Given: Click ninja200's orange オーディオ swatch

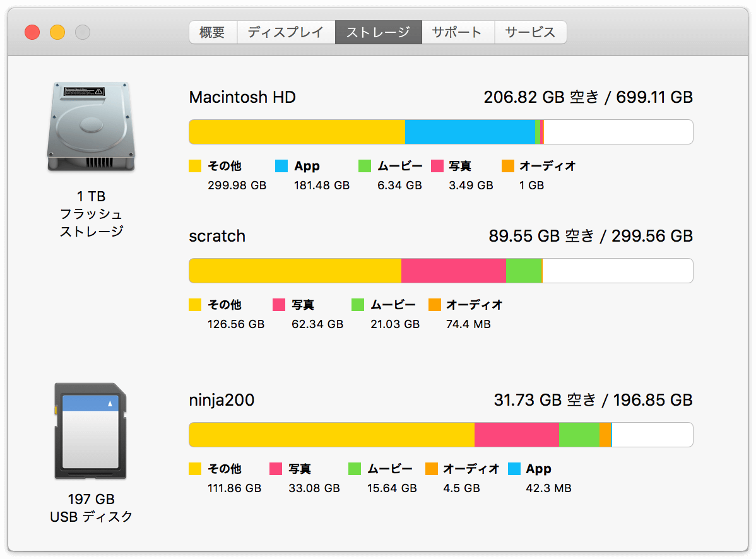Looking at the screenshot, I should (431, 468).
